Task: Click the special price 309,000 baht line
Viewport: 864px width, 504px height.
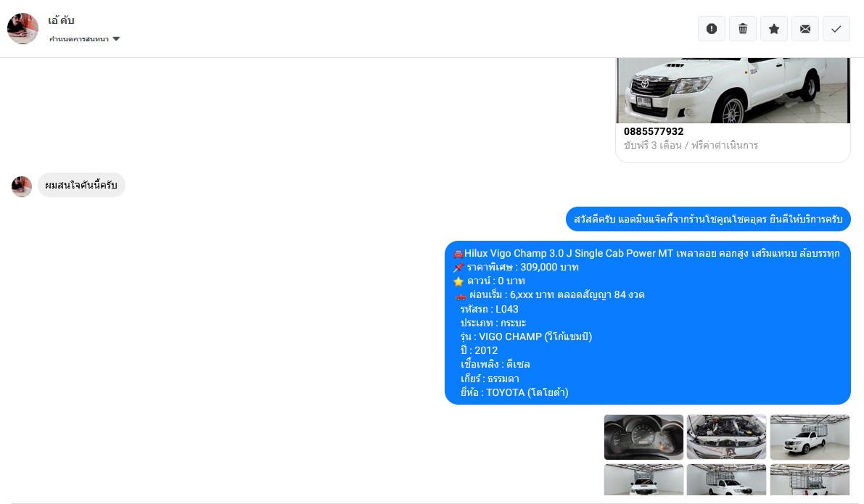Action: click(517, 267)
